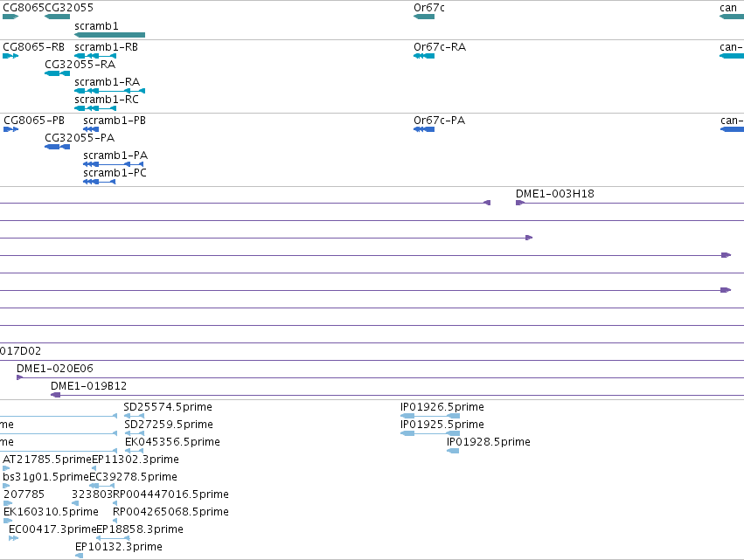
Task: Select the Or67c gene feature
Action: [x=424, y=17]
